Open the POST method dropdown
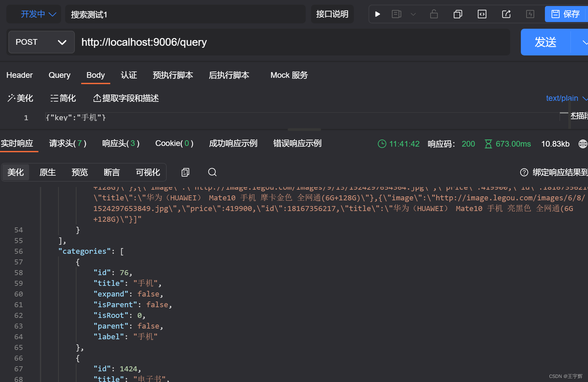Image resolution: width=588 pixels, height=382 pixels. tap(41, 42)
